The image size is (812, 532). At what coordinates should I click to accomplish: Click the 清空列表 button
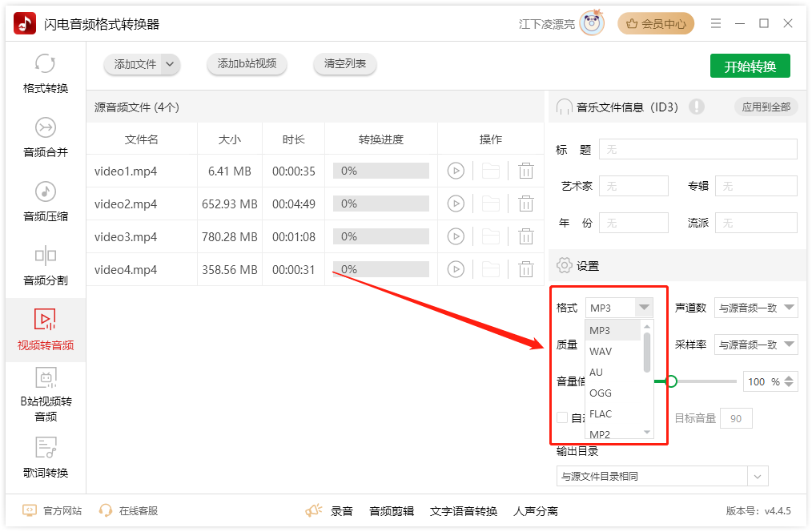[345, 64]
